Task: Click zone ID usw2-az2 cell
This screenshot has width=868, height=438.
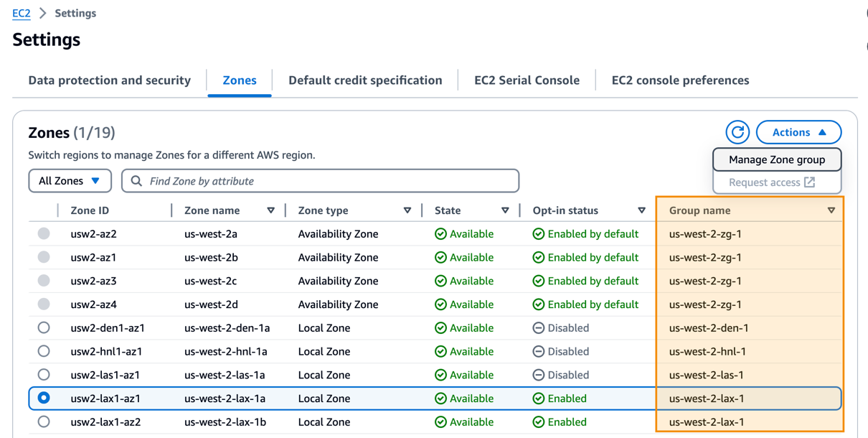Action: (x=94, y=234)
